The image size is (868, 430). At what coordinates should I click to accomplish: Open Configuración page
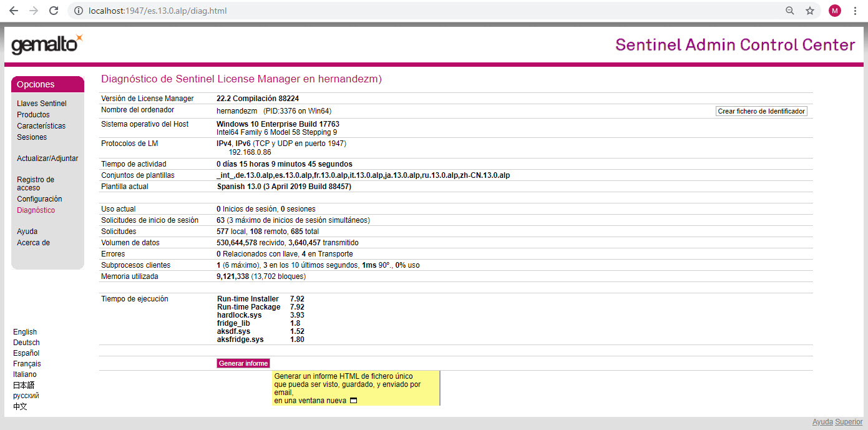tap(39, 199)
